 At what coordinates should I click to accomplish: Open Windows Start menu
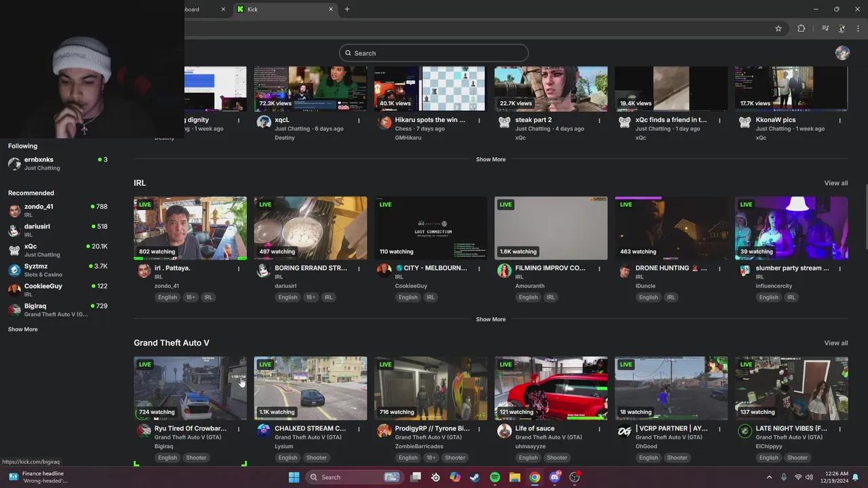click(x=294, y=477)
